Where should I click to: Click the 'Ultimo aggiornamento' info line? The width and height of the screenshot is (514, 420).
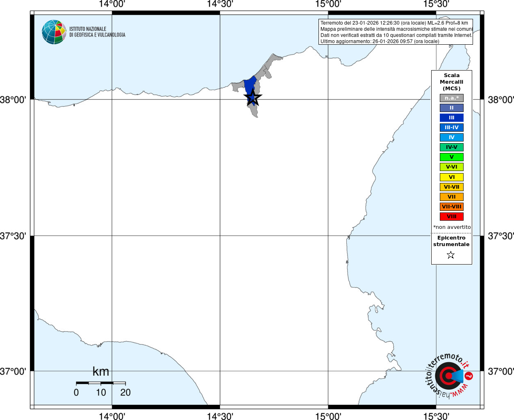[x=380, y=41]
